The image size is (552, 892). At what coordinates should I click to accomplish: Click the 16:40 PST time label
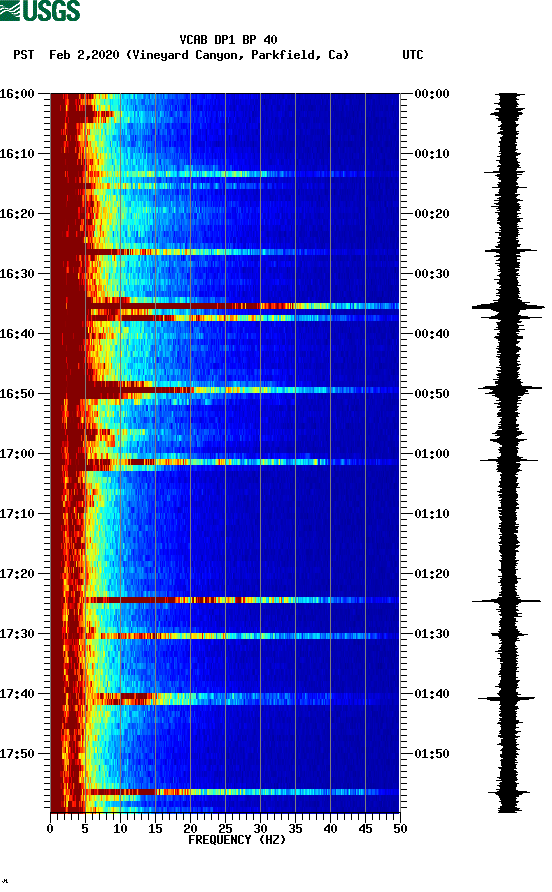(17, 334)
